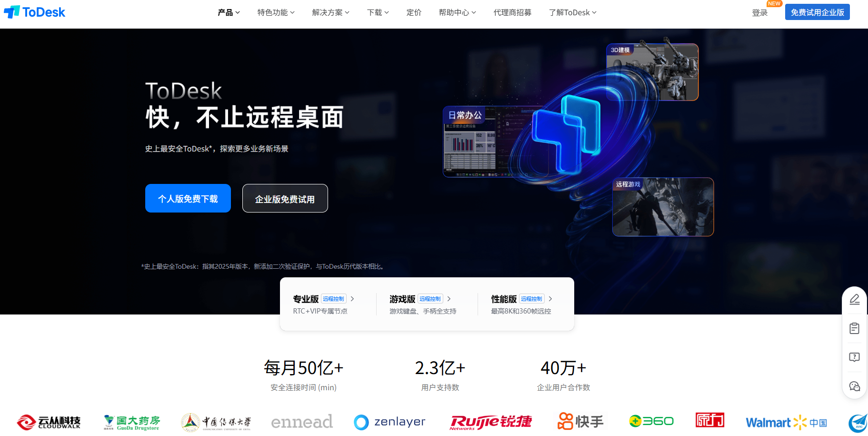Click the 3D建模 scene thumbnail
The width and height of the screenshot is (868, 436).
[x=652, y=72]
